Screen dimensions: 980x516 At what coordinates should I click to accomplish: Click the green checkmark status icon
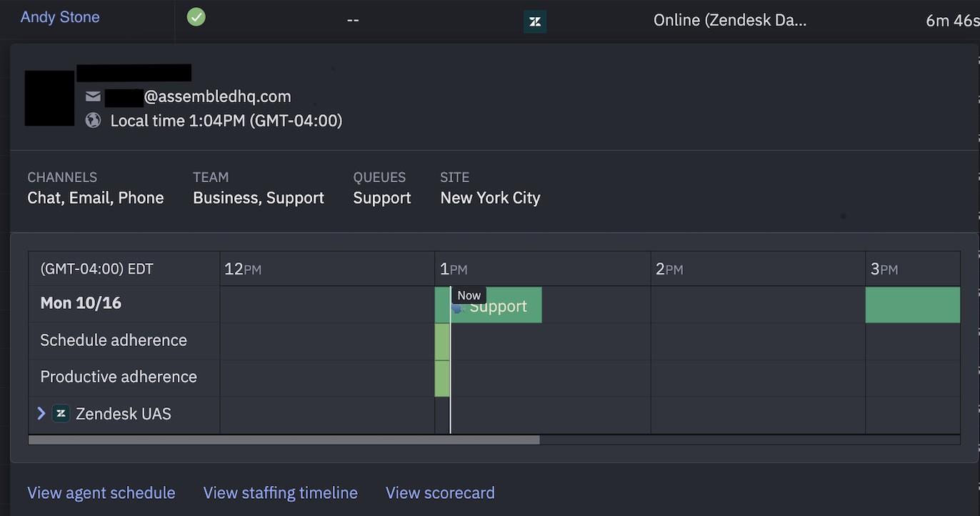[x=196, y=16]
